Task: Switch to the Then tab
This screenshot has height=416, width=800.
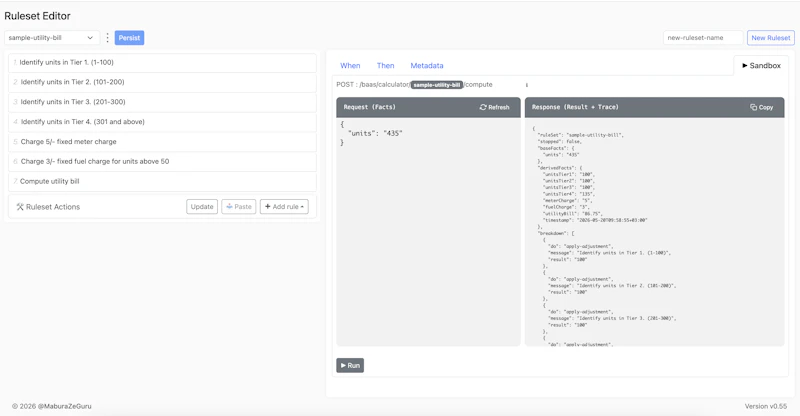Action: [385, 66]
